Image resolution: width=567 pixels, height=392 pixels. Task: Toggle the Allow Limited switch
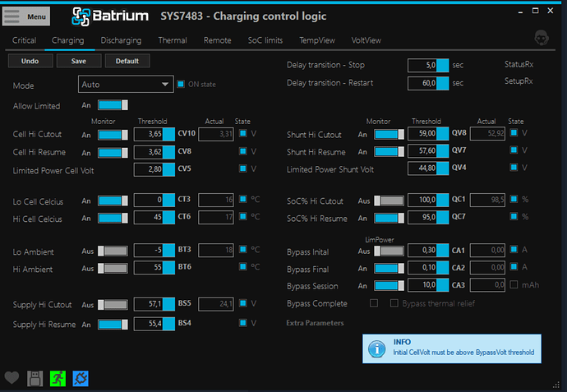coord(113,105)
